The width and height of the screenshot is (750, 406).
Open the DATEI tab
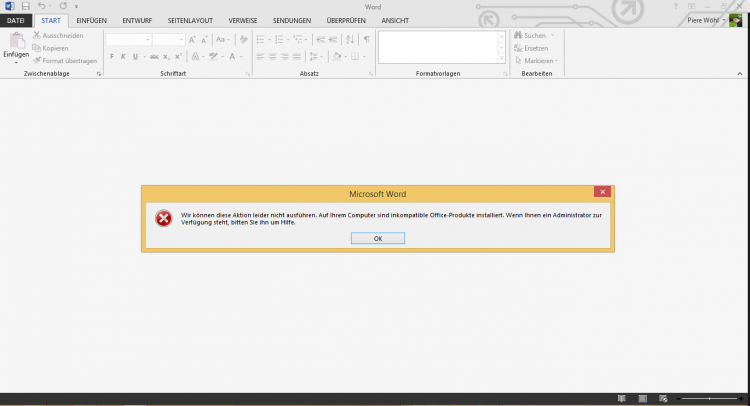click(x=16, y=21)
